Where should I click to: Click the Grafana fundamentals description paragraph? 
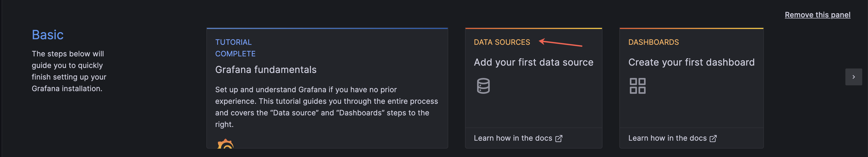326,107
